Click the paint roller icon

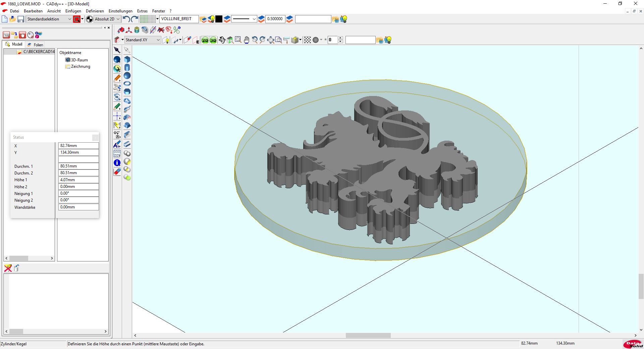[286, 40]
